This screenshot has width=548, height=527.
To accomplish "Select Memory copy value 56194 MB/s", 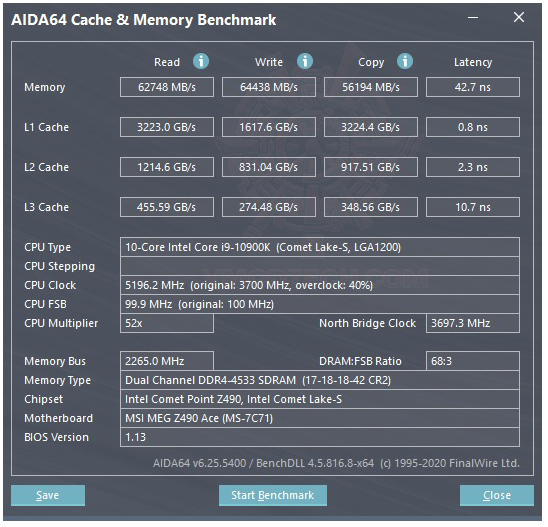I will point(372,87).
